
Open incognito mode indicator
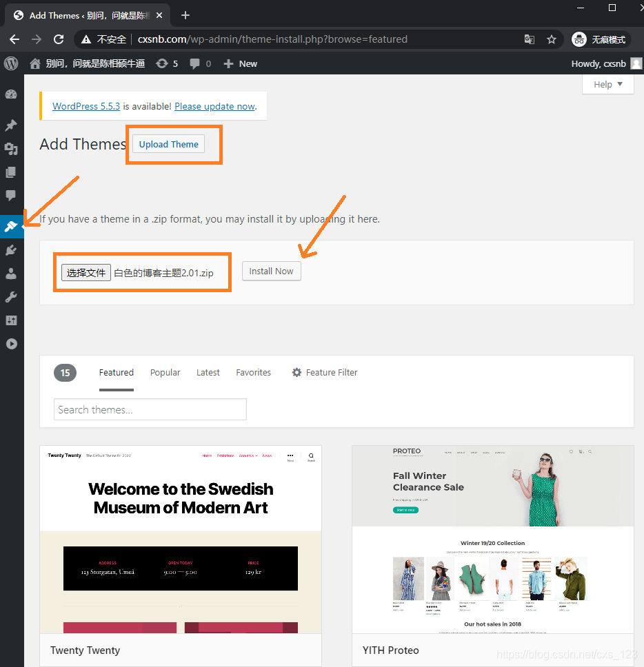pos(600,39)
